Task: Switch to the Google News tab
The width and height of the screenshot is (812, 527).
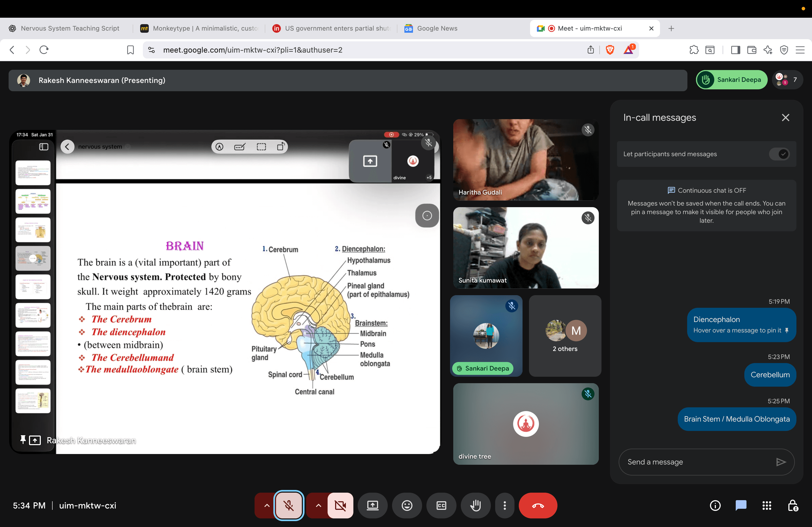Action: [437, 28]
